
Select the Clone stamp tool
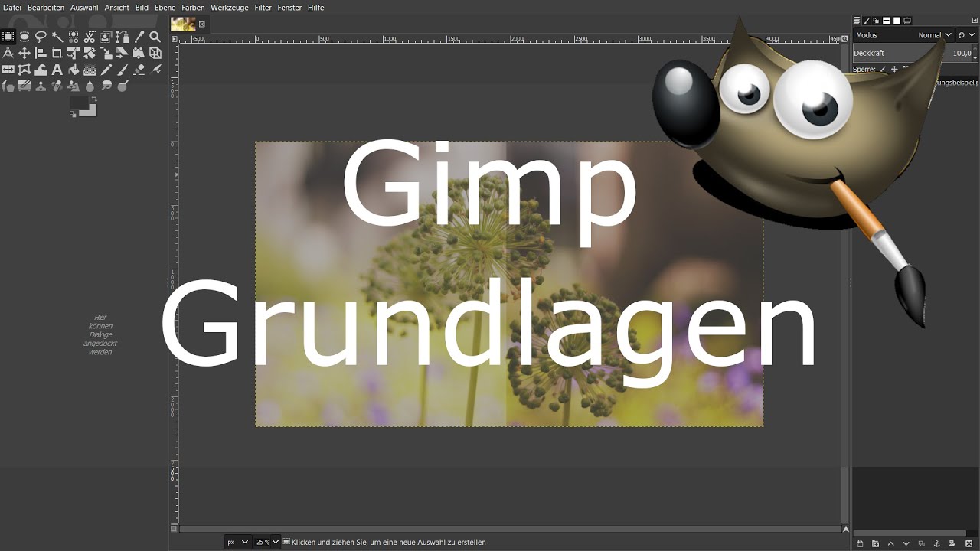click(x=41, y=86)
